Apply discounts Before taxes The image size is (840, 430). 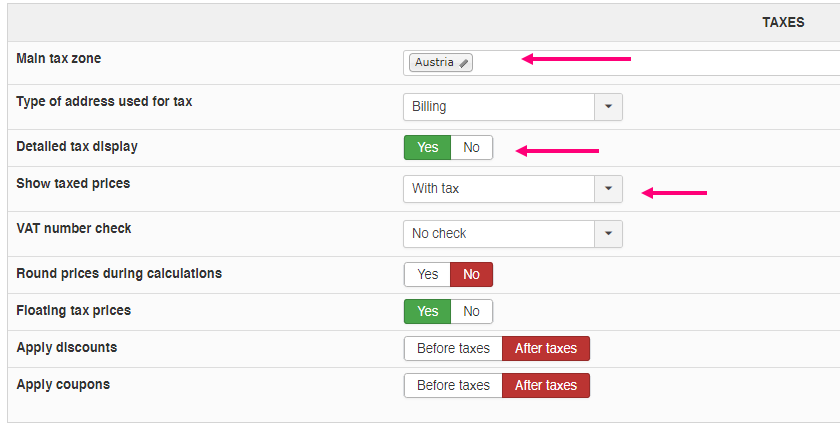[453, 348]
